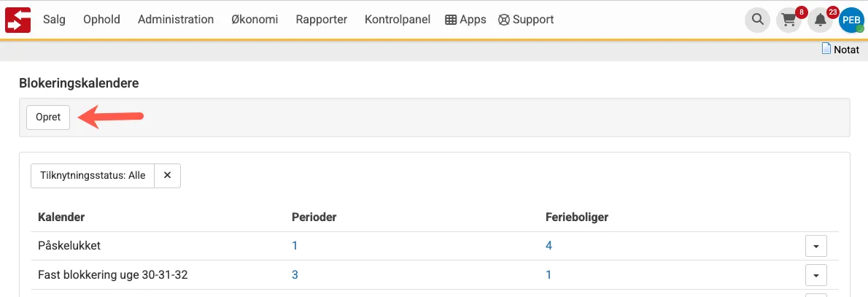
Task: Open the Salg menu
Action: (54, 20)
